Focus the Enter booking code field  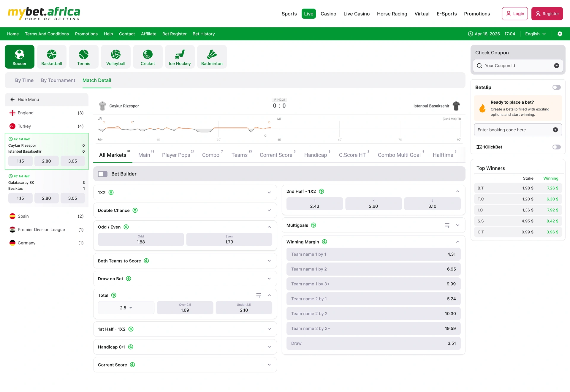coord(518,130)
